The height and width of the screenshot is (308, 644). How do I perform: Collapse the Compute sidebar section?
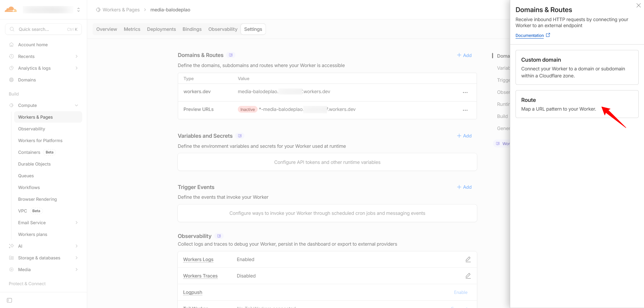point(76,105)
